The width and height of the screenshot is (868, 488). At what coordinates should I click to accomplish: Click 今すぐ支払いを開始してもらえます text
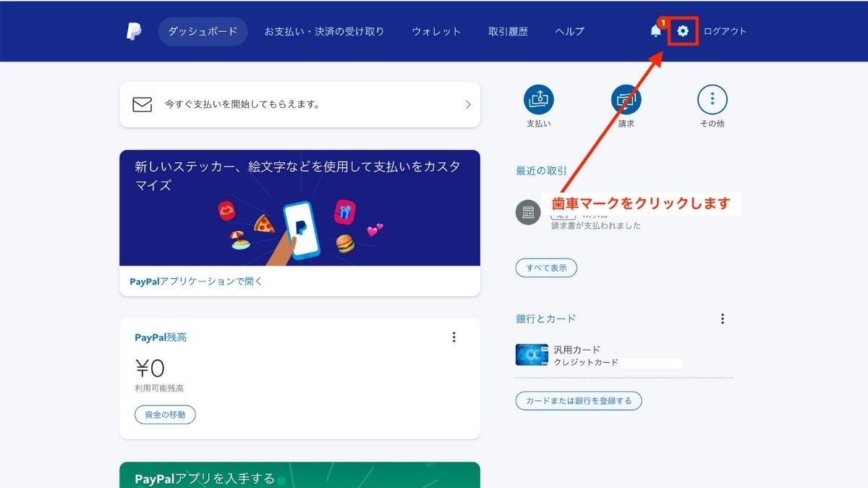coord(242,104)
